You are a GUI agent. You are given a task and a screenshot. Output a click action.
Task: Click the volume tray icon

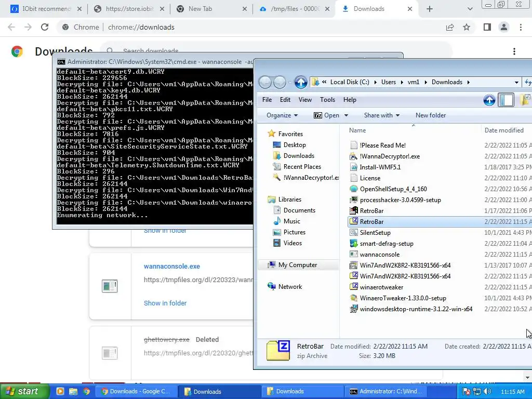pos(487,392)
